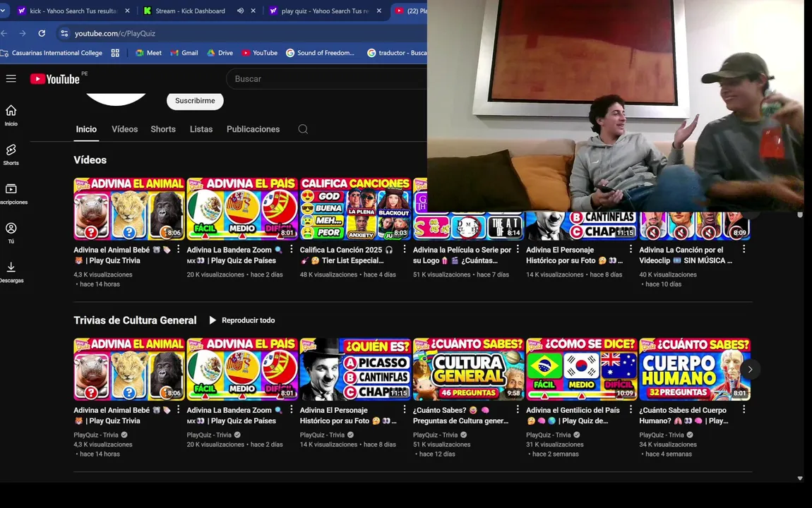Open options for Adivina el Animal Bebé in Vídeos
812x508 pixels.
pos(179,249)
